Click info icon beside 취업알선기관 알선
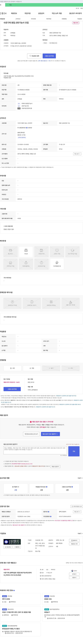The width and height of the screenshot is (83, 644). (x=47, y=487)
